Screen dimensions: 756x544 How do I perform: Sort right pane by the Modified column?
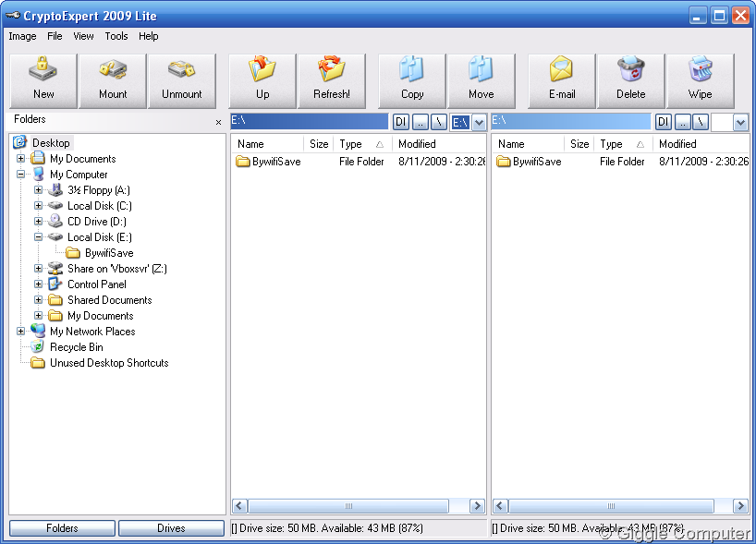[701, 143]
